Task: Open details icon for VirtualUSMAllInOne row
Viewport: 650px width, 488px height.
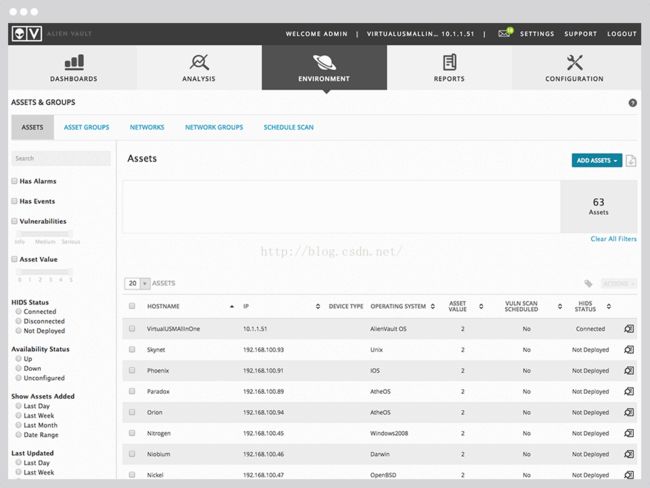Action: coord(629,329)
